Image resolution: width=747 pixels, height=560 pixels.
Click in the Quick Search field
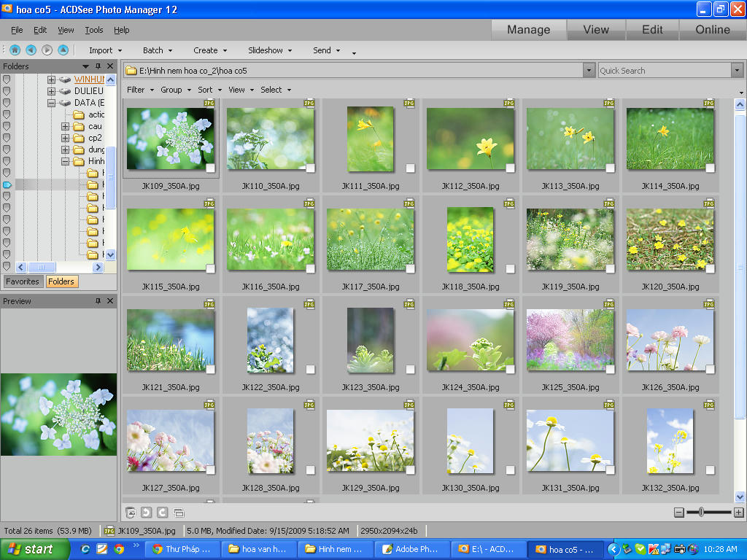[665, 71]
